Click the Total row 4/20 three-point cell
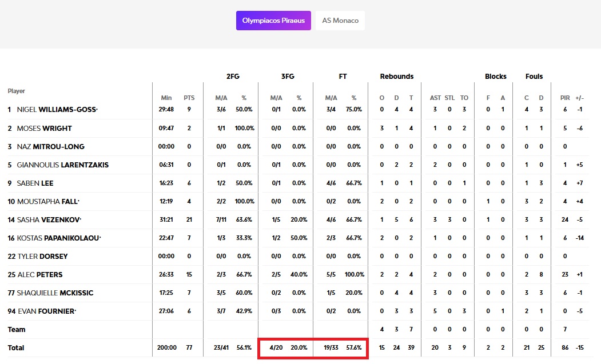This screenshot has width=601, height=364. coord(276,348)
